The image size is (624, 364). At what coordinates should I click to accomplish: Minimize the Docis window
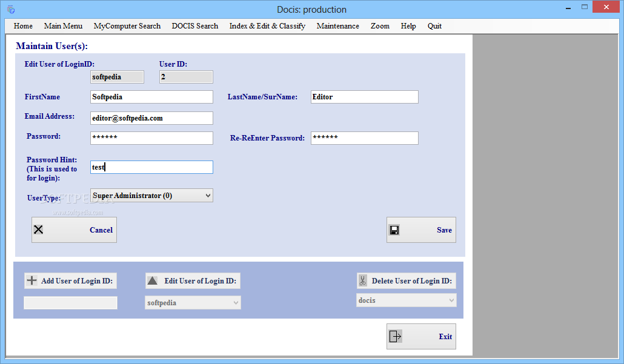pos(568,7)
